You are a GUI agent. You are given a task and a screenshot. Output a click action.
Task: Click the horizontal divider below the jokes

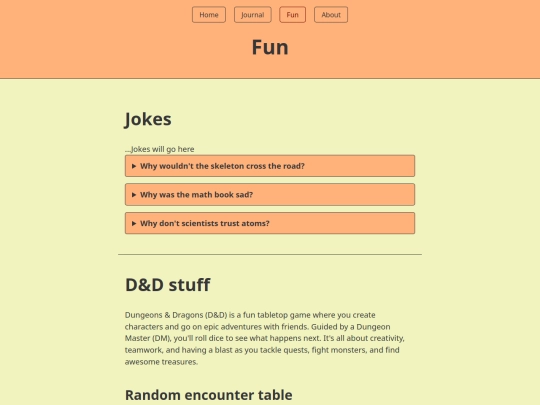(x=270, y=255)
